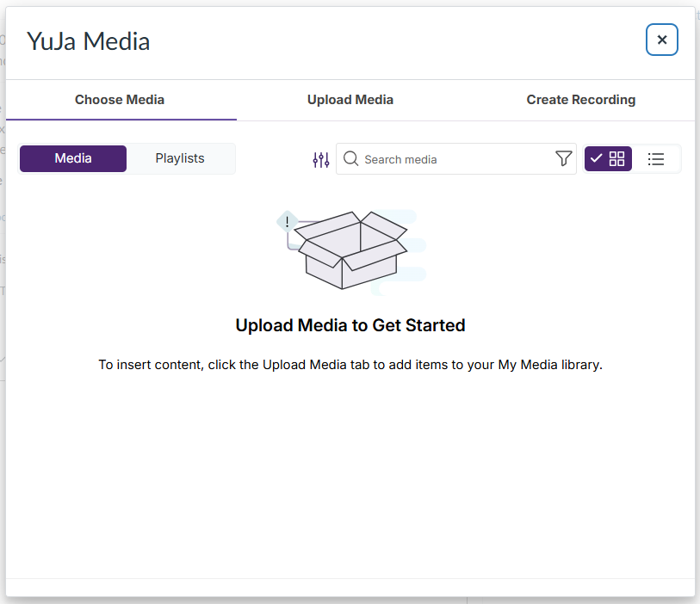Go to the Create Recording tab
Image resolution: width=700 pixels, height=604 pixels.
(581, 100)
